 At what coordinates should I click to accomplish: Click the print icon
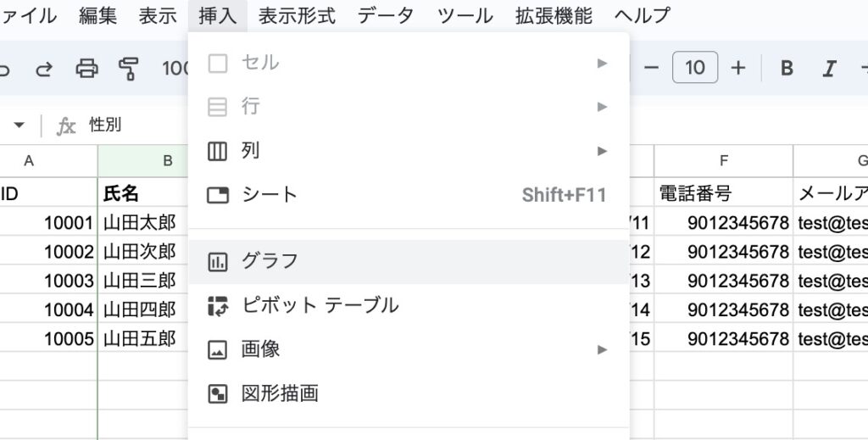click(86, 69)
